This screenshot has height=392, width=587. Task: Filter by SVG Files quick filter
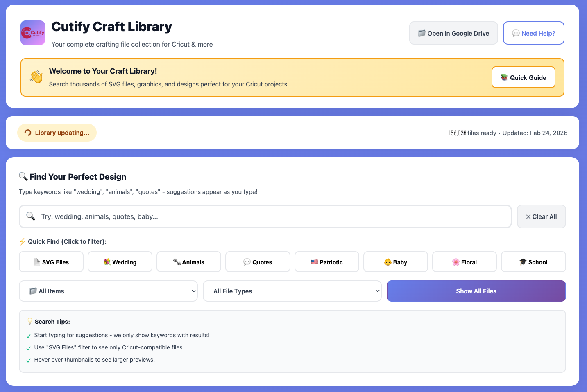click(x=51, y=262)
